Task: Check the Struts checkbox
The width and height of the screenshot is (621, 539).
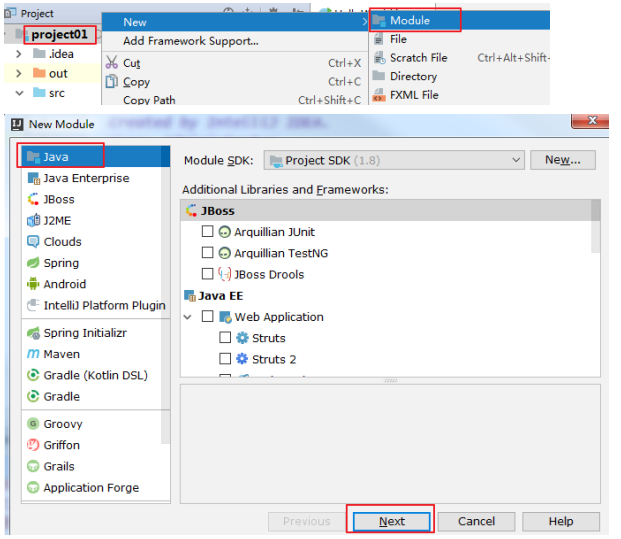Action: (225, 337)
